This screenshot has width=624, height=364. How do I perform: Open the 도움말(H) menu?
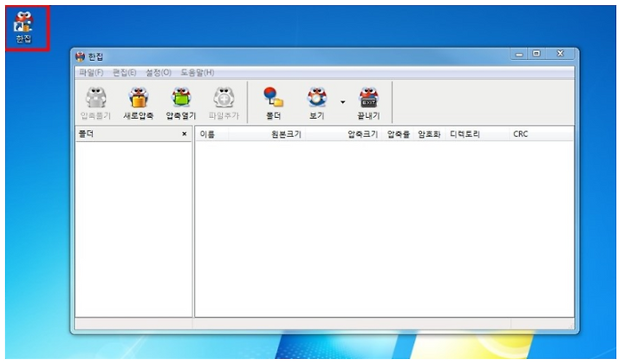[x=198, y=73]
